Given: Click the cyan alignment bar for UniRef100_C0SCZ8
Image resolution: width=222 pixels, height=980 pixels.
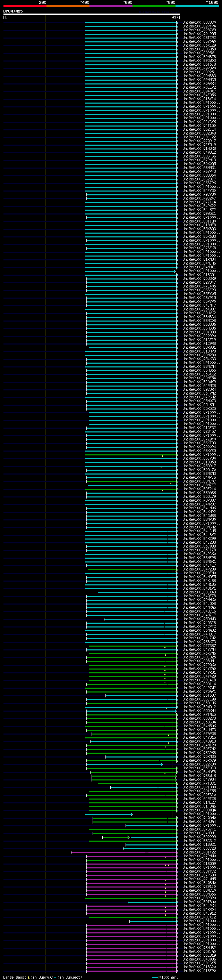Looking at the screenshot, I should [150, 848].
